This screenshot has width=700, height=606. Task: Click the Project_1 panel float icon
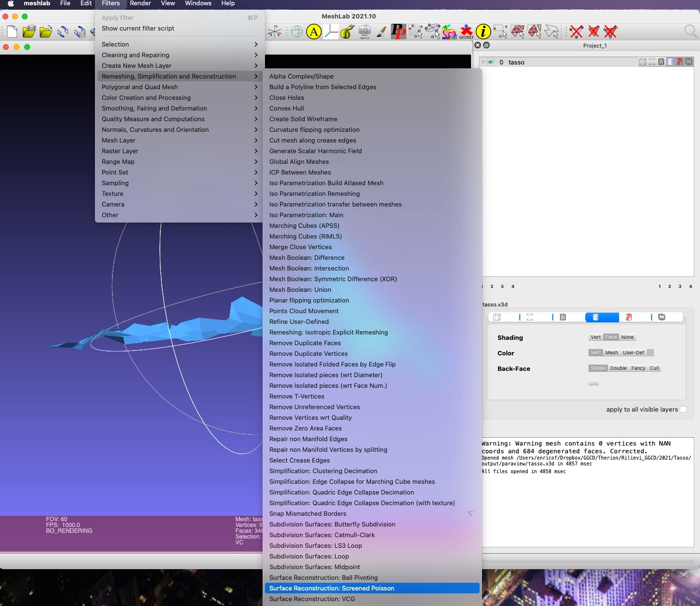[x=486, y=45]
